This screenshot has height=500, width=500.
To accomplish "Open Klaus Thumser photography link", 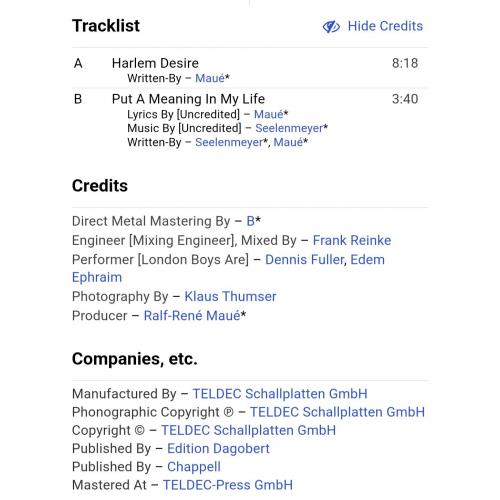I will tap(230, 296).
